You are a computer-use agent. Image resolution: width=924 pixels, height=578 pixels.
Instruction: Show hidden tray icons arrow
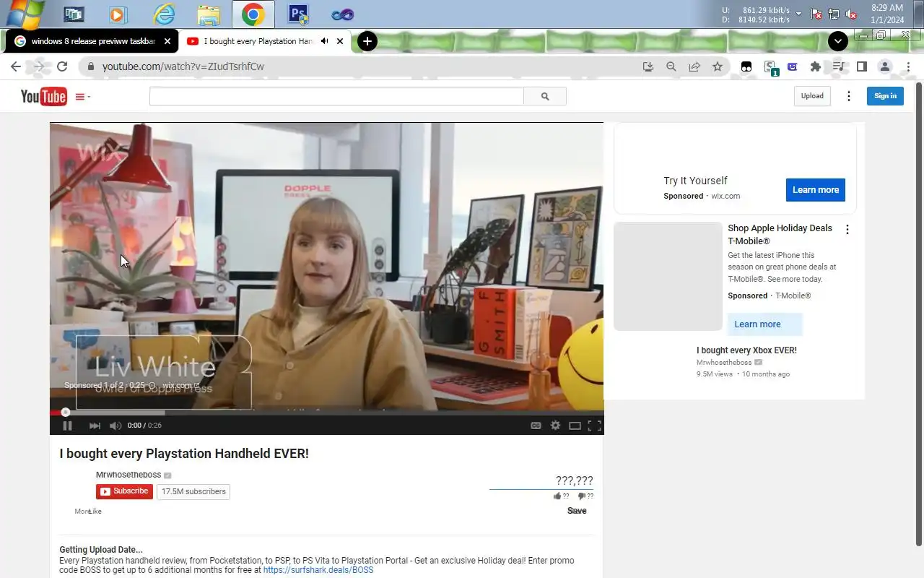pyautogui.click(x=799, y=14)
